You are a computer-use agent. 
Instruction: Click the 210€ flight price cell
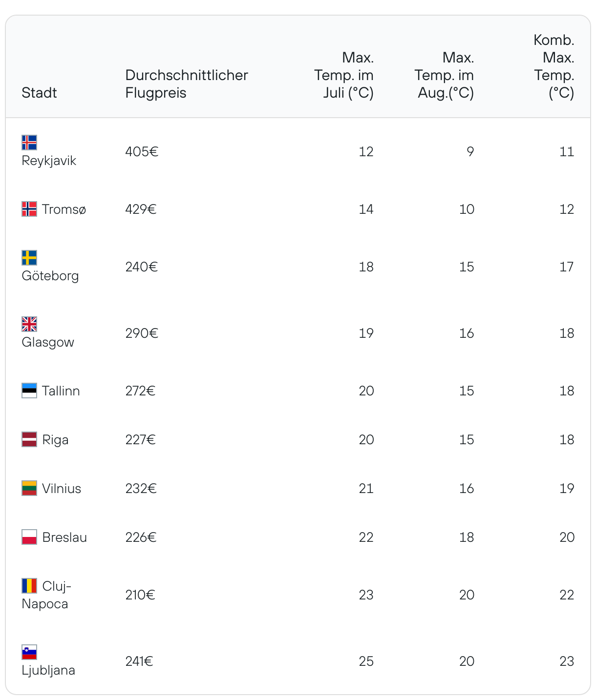(140, 595)
